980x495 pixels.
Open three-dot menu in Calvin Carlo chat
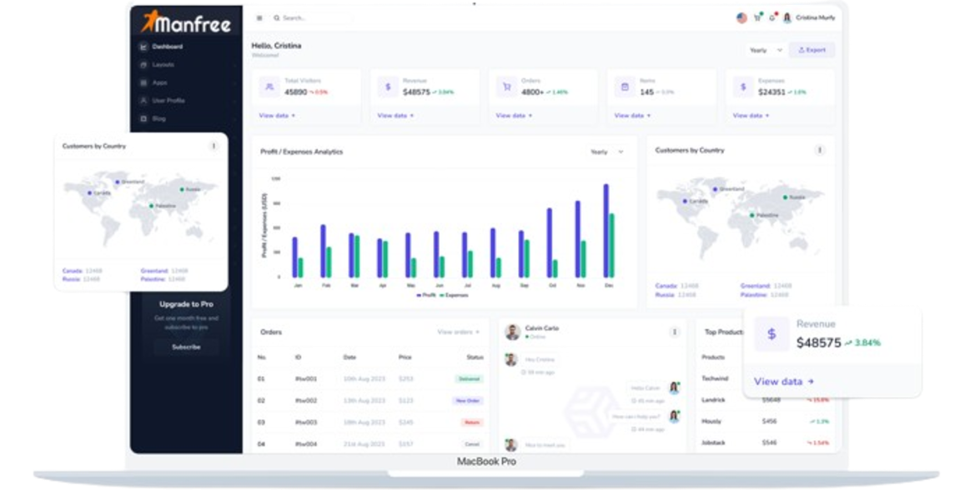[x=674, y=332]
